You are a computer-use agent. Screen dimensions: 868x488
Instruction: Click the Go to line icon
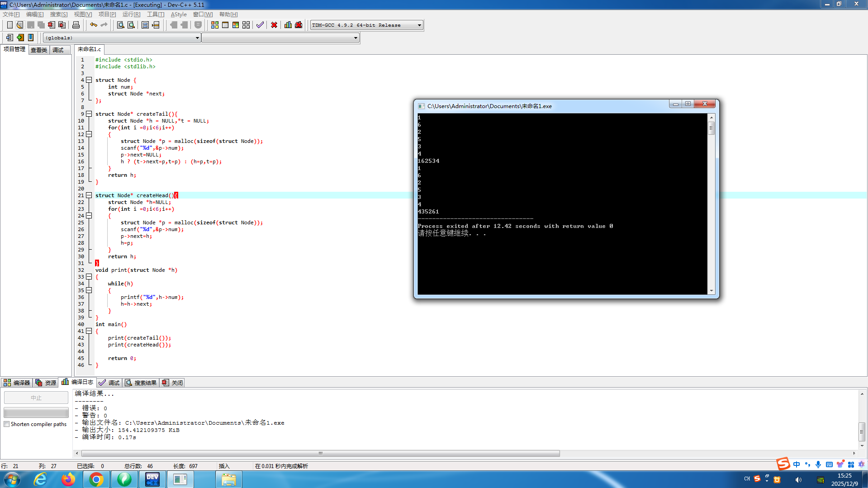point(156,25)
